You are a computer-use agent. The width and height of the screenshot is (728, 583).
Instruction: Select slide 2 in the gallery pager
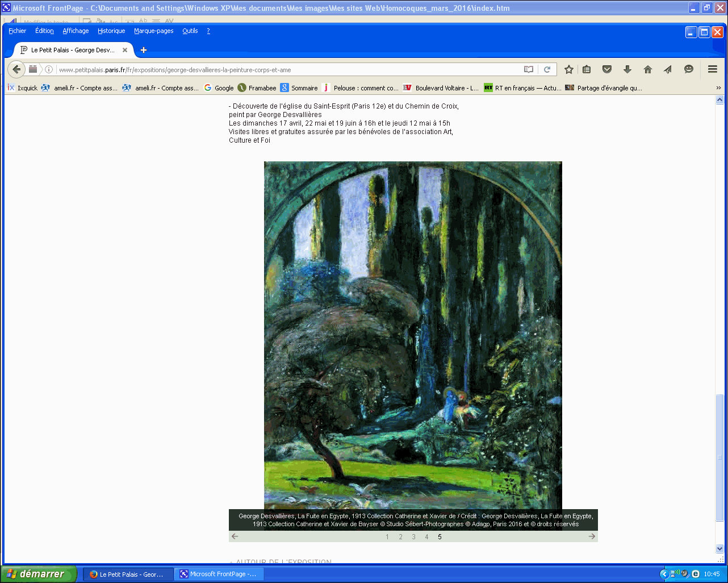click(x=400, y=537)
